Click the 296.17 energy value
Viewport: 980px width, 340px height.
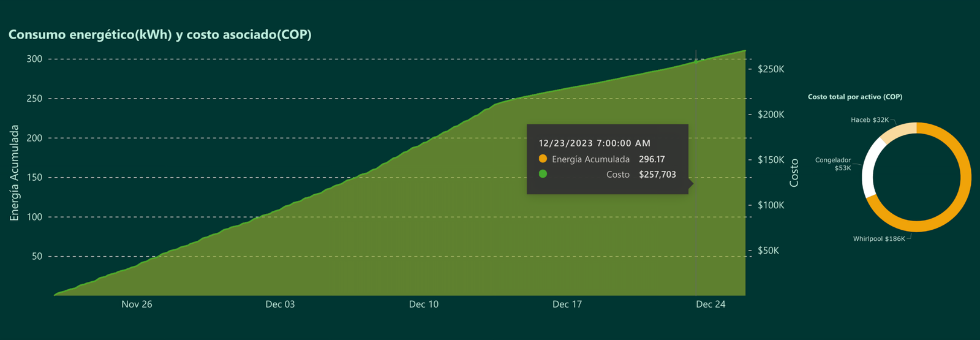[x=652, y=159]
